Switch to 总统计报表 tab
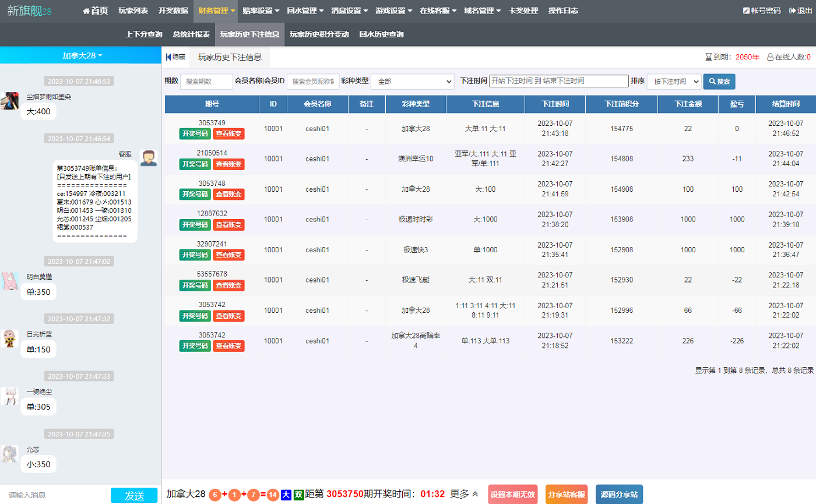The height and width of the screenshot is (504, 816). (191, 34)
